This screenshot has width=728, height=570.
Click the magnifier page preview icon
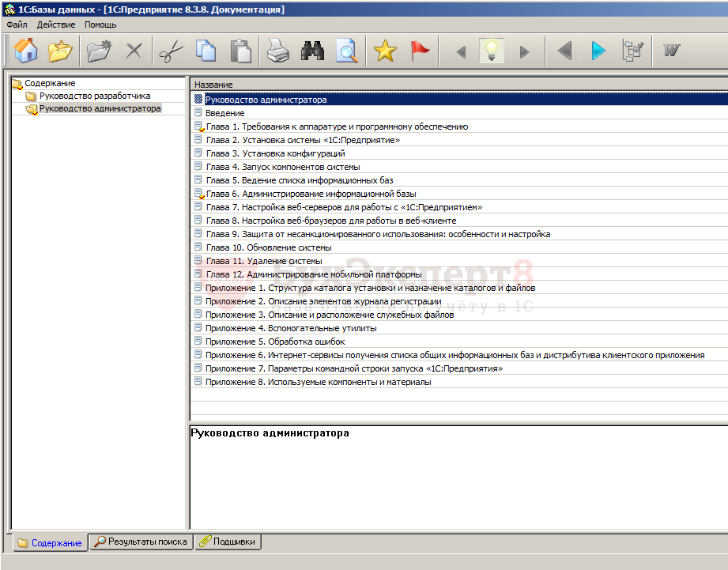coord(346,51)
